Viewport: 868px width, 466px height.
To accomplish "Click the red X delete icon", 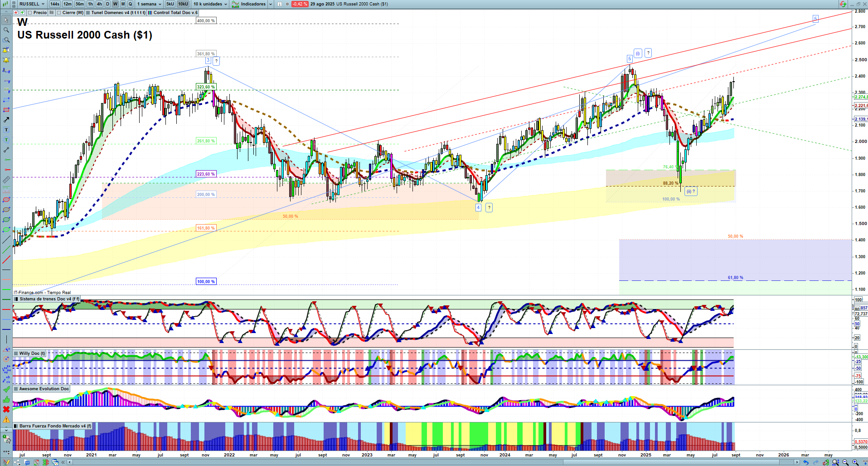I will [x=6, y=409].
